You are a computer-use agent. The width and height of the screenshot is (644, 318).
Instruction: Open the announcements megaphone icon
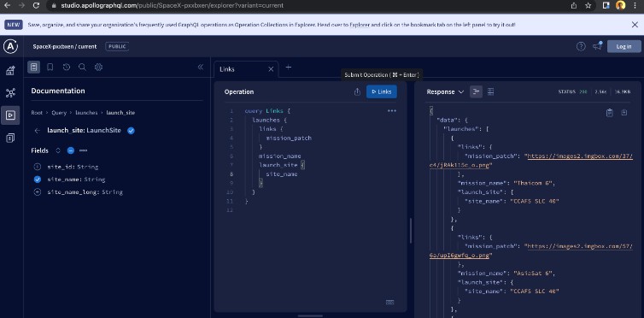597,46
